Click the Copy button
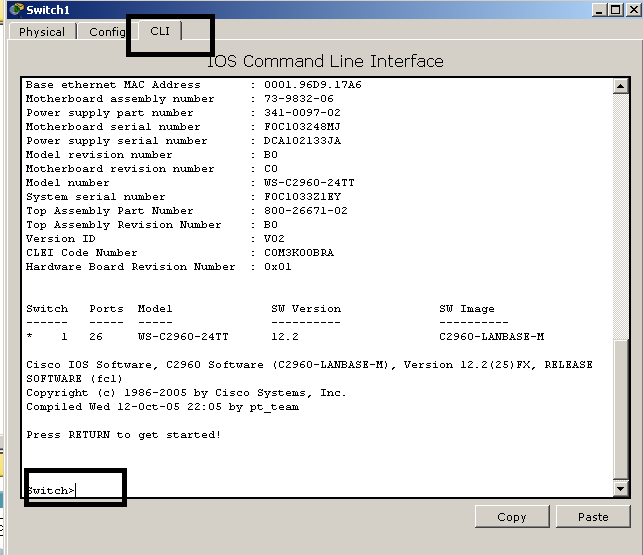Image resolution: width=643 pixels, height=555 pixels. coord(512,516)
